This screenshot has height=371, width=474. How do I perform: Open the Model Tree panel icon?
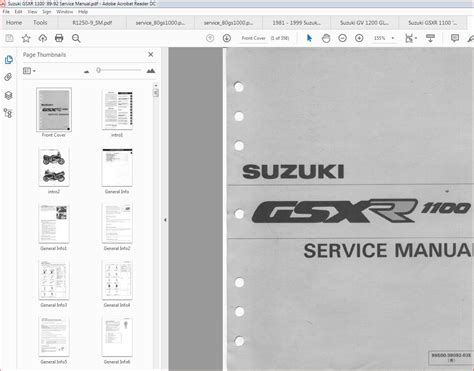8,113
